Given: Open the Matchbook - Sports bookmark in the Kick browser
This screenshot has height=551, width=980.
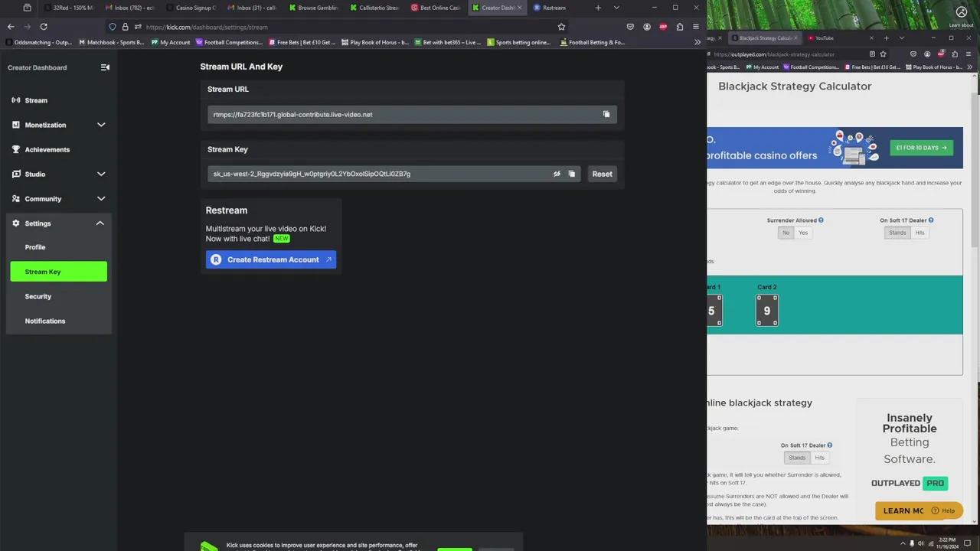Looking at the screenshot, I should [x=112, y=42].
